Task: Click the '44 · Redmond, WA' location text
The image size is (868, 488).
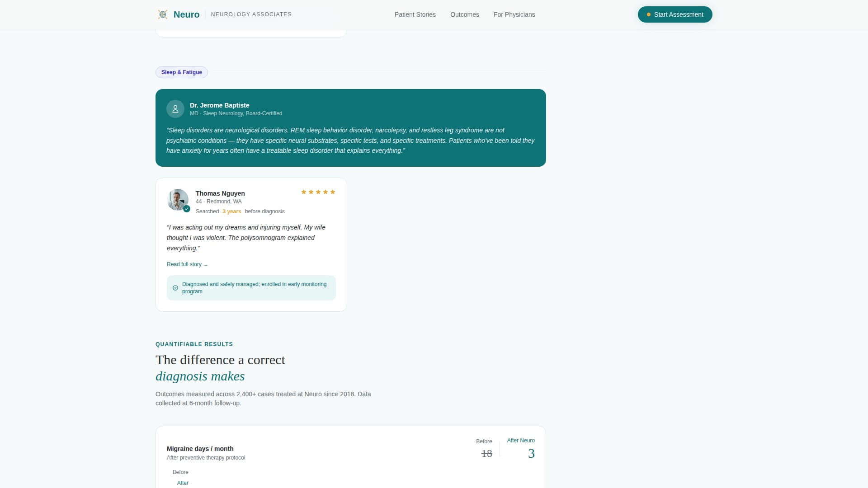Action: (x=219, y=202)
